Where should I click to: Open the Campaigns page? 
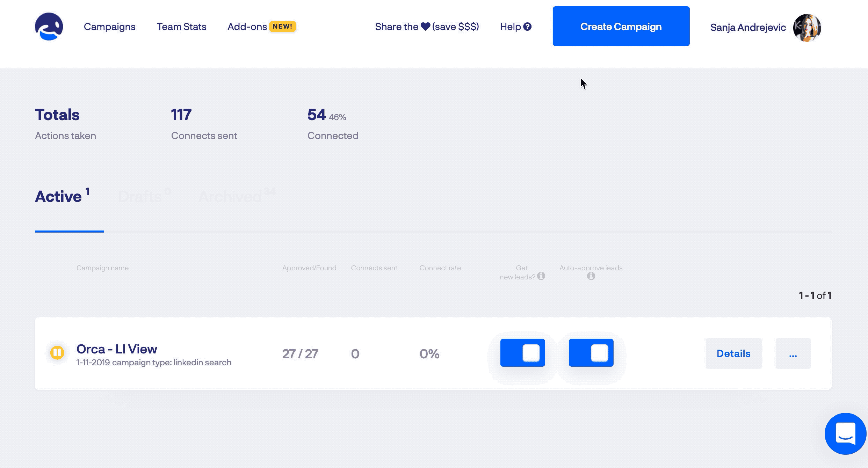[x=109, y=27]
